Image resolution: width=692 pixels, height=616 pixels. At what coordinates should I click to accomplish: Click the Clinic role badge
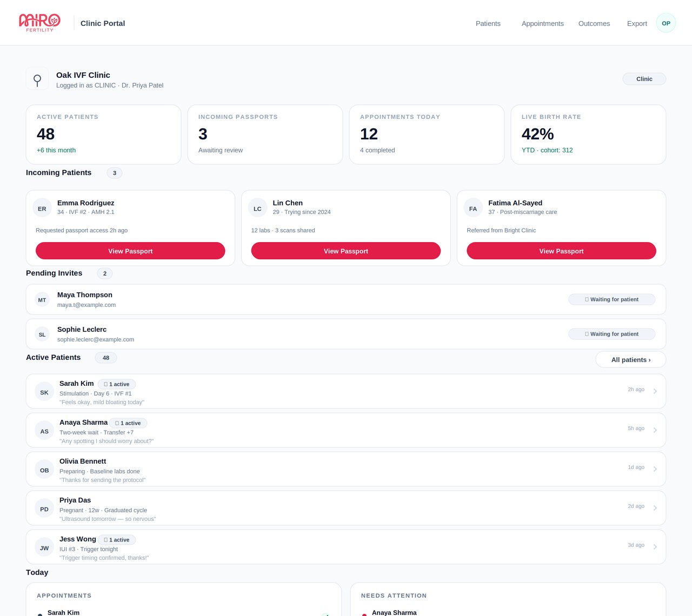tap(644, 79)
